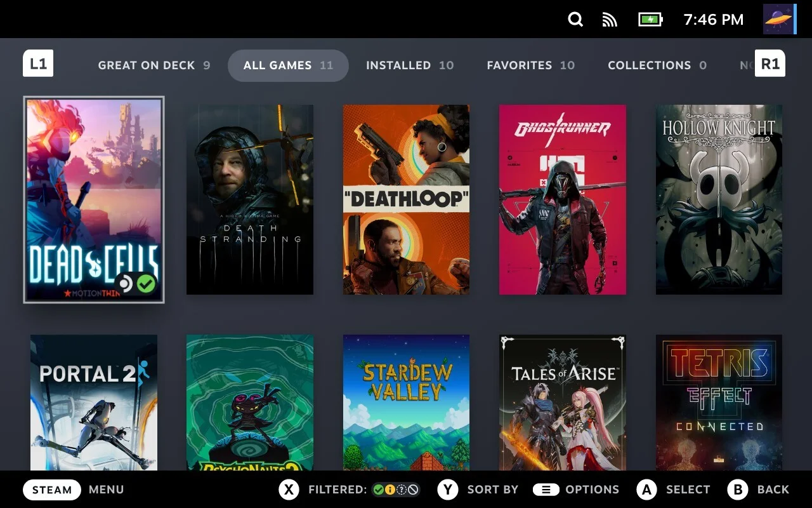Viewport: 812px width, 508px height.
Task: Click the unknown compatibility filter icon
Action: pos(402,490)
